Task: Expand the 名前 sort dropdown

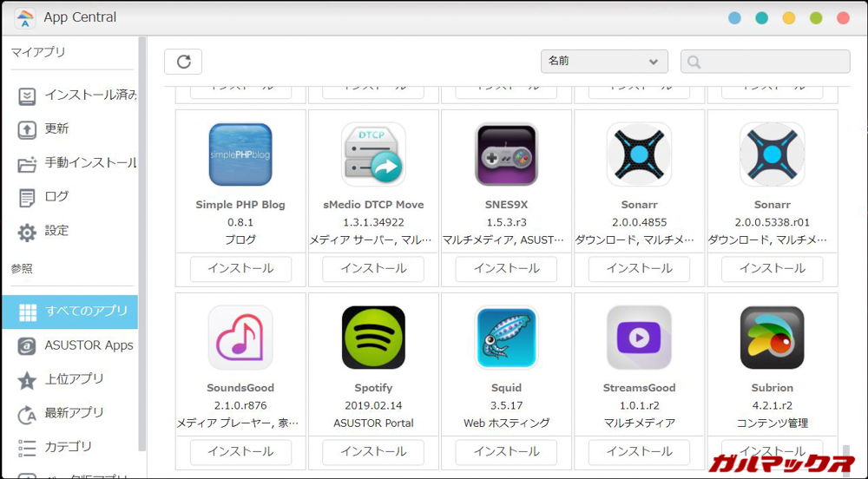Action: (603, 62)
